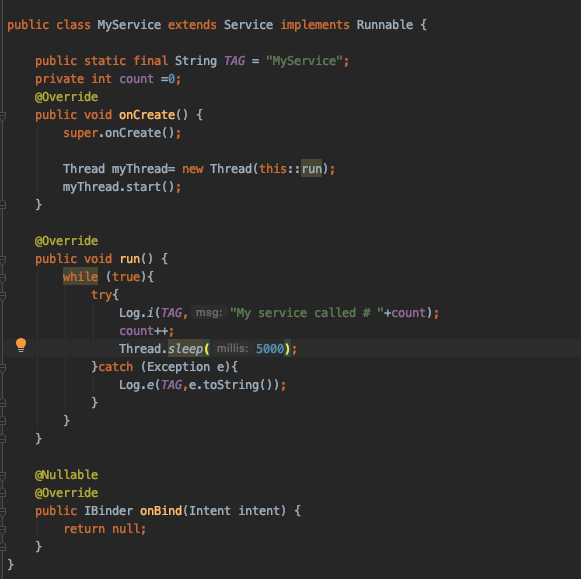Click onCreate in super.onCreate() call
Screen dimensions: 581x579
coord(133,133)
